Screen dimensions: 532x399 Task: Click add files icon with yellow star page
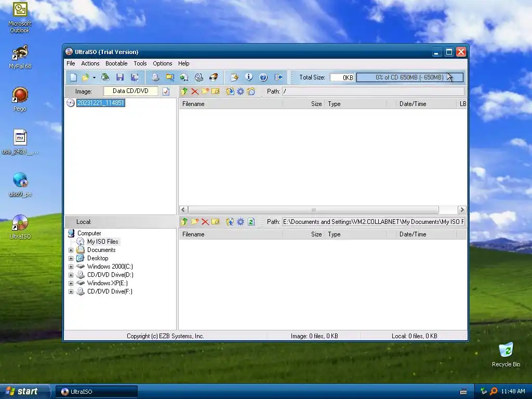(234, 77)
